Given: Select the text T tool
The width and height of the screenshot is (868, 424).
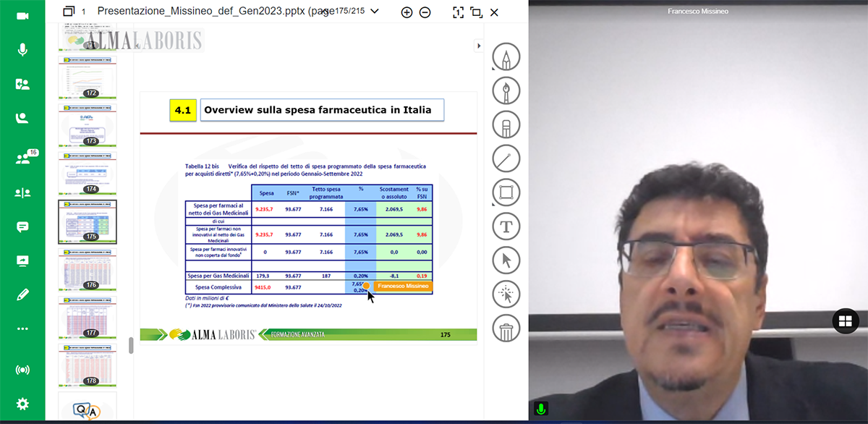Looking at the screenshot, I should 506,226.
